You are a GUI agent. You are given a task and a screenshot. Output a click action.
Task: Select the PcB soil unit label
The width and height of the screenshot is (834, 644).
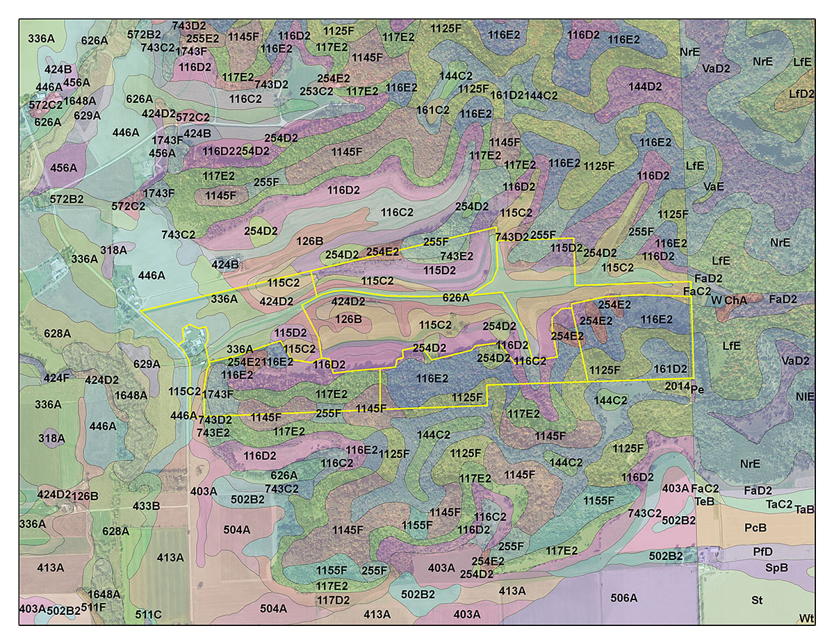pos(755,527)
